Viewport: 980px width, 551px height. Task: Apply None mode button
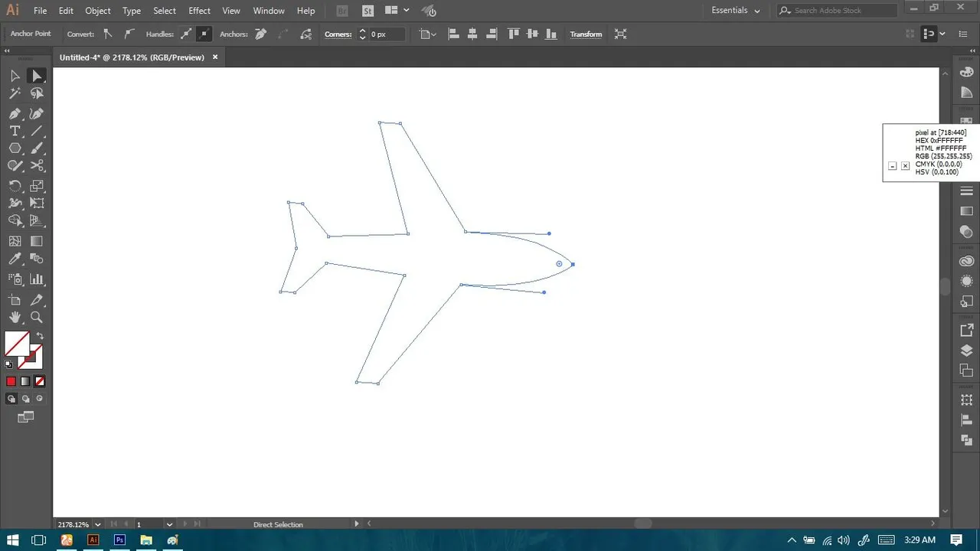click(x=40, y=381)
